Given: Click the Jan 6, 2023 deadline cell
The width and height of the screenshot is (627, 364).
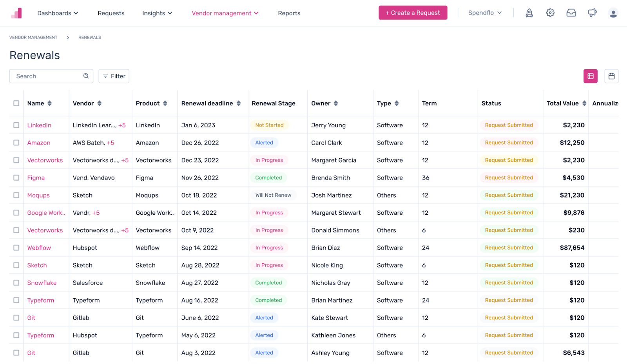Looking at the screenshot, I should 198,125.
